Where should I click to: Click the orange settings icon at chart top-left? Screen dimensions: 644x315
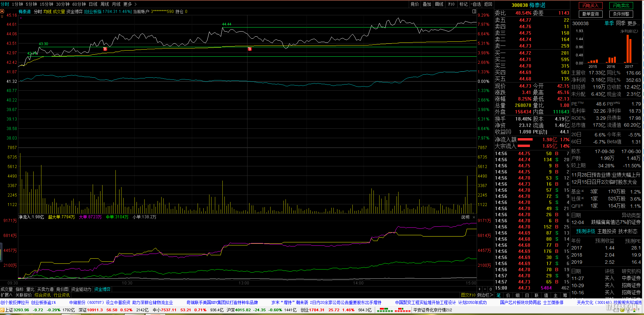click(2, 11)
